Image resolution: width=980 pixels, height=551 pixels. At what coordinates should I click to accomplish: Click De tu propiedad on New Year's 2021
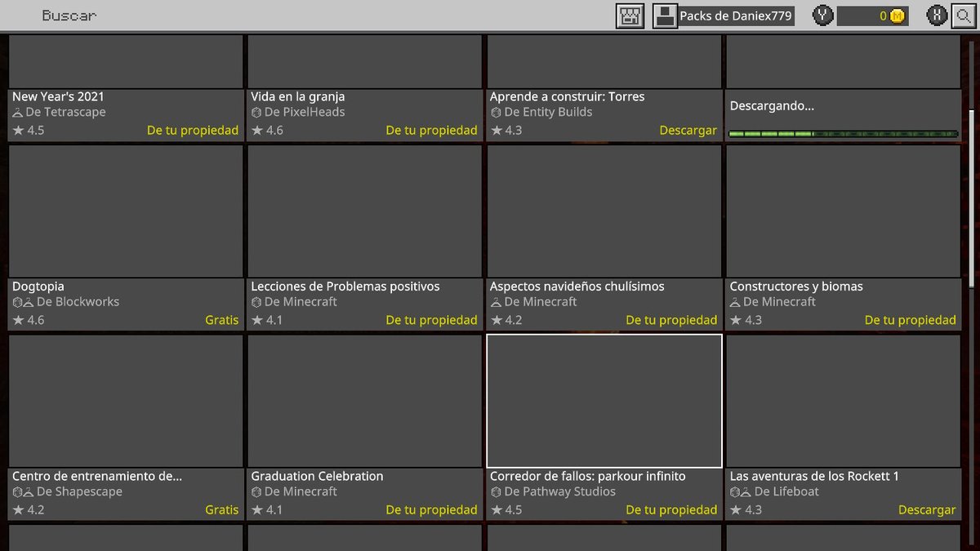pos(193,131)
